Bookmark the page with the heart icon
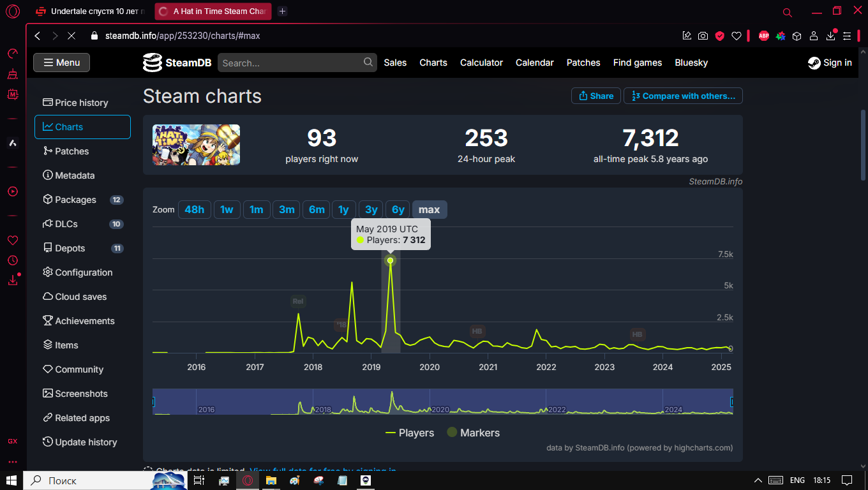 pyautogui.click(x=736, y=36)
